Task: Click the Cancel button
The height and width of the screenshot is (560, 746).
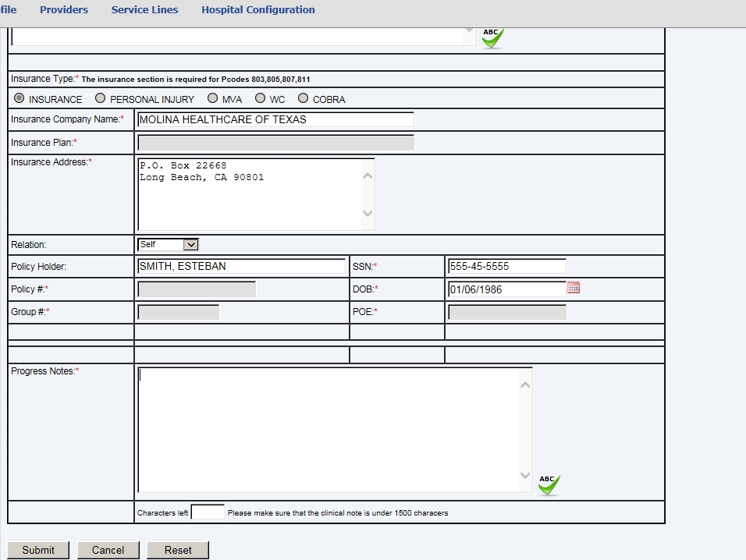Action: coord(108,550)
